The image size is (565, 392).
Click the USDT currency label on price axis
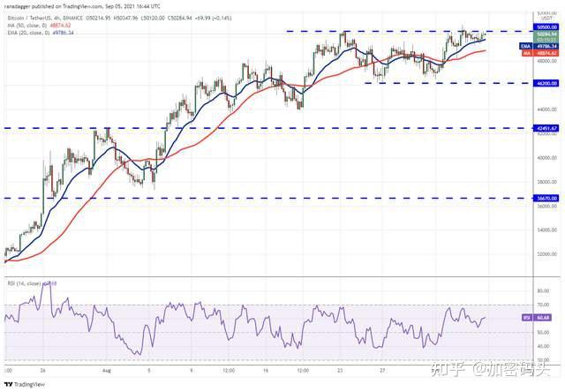coord(547,18)
